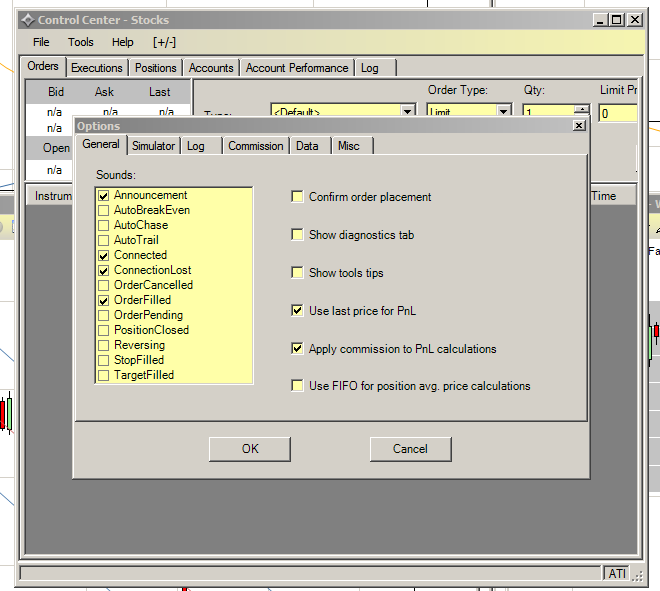Open the Tools menu
Screen dimensions: 660x591
(81, 42)
